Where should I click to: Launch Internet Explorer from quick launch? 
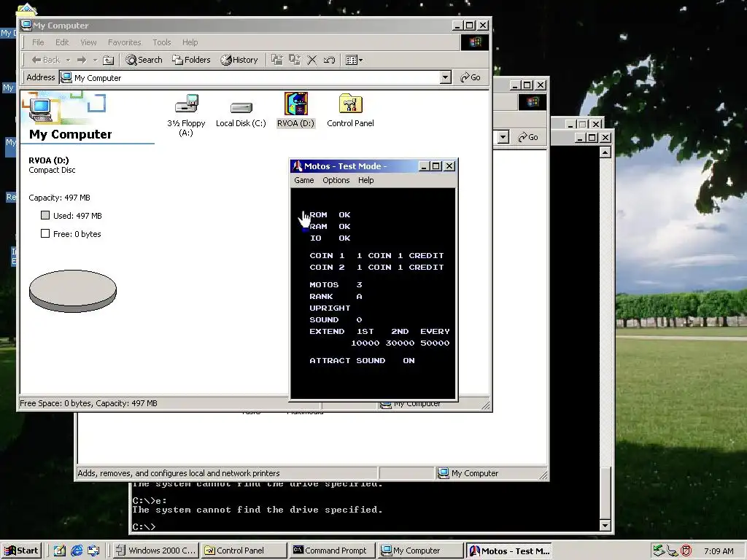(x=77, y=551)
